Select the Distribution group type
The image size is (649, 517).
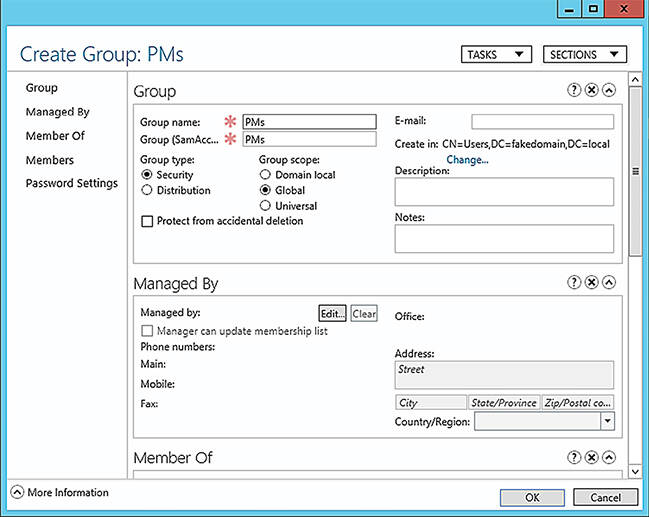pos(147,190)
